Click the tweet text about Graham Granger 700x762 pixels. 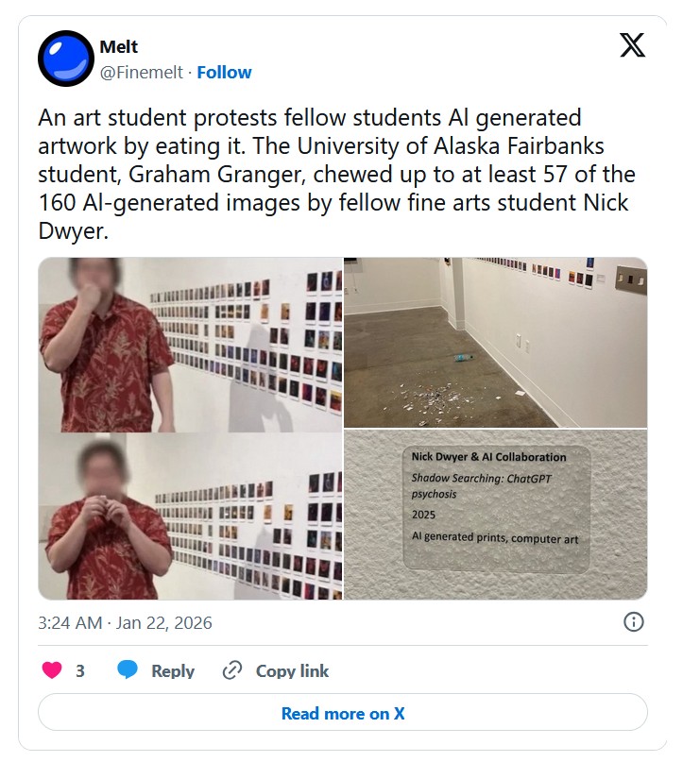tap(336, 174)
